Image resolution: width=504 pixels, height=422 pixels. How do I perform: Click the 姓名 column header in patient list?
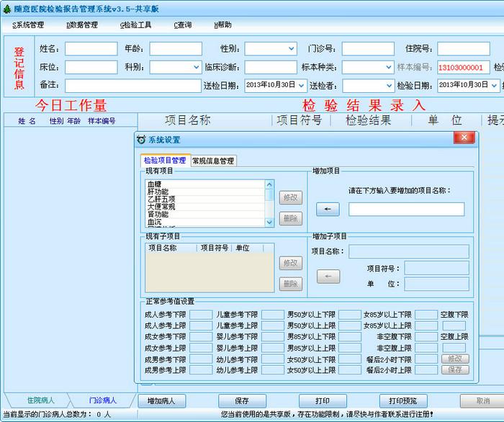[x=27, y=121]
